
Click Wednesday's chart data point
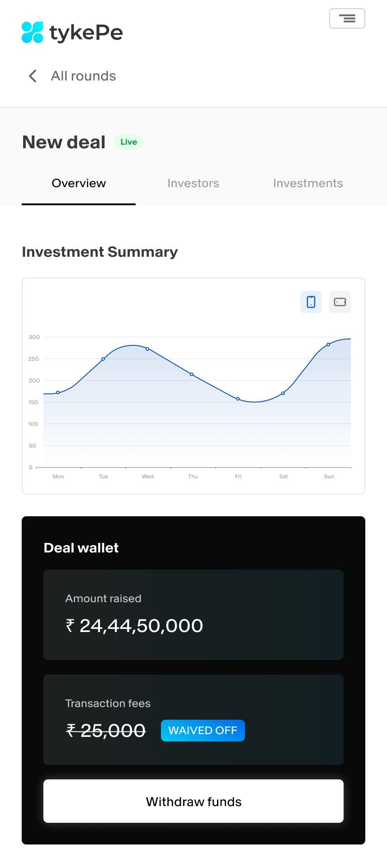[x=147, y=349]
